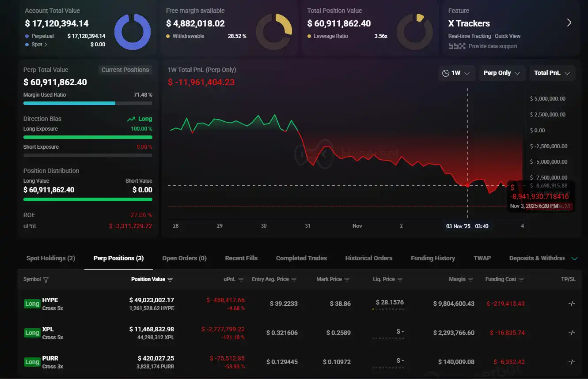View the Recent Fills tab
588x379 pixels.
241,258
